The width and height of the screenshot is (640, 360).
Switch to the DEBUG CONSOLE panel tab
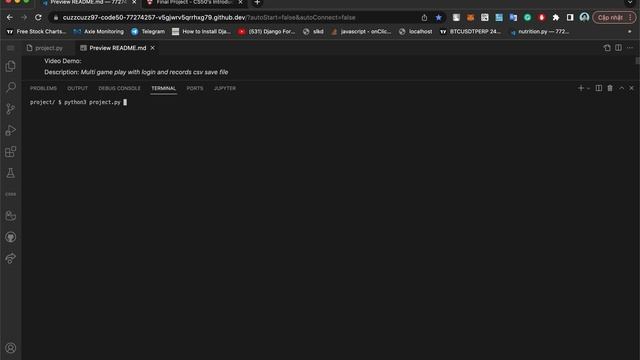tap(119, 88)
